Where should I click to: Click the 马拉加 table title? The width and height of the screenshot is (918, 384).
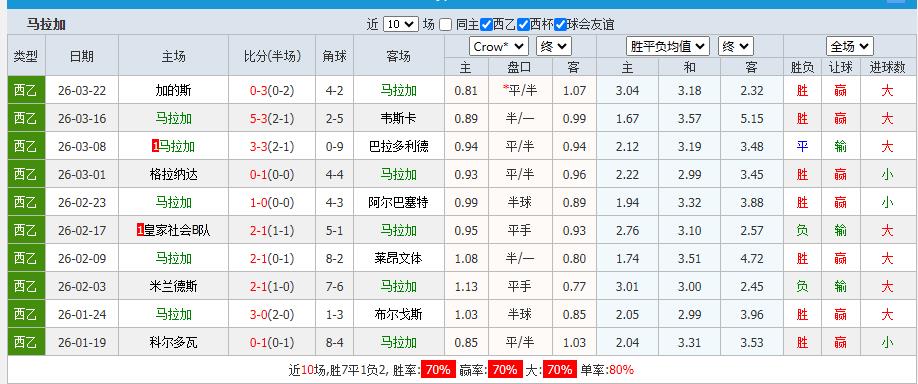coord(46,25)
